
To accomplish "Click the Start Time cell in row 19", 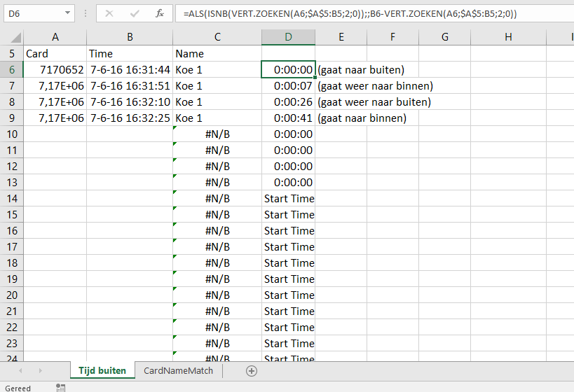I will tap(289, 279).
